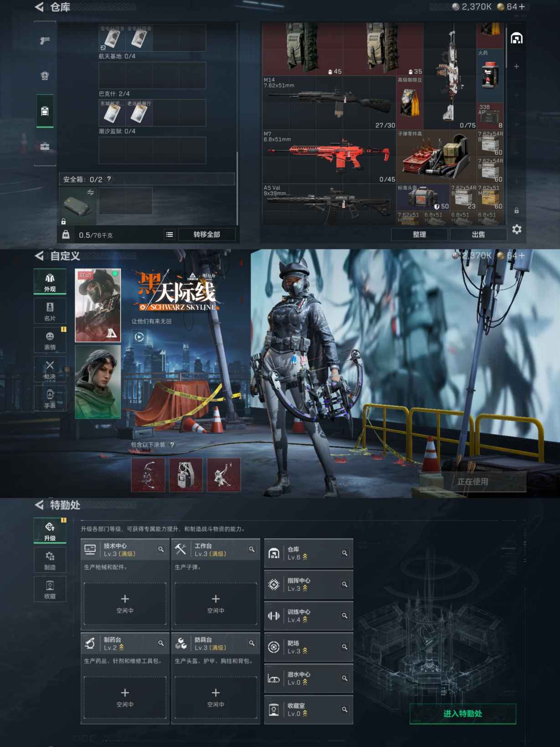
Task: Expand the 训练中心 Lv.4 upgrade row
Action: click(308, 616)
